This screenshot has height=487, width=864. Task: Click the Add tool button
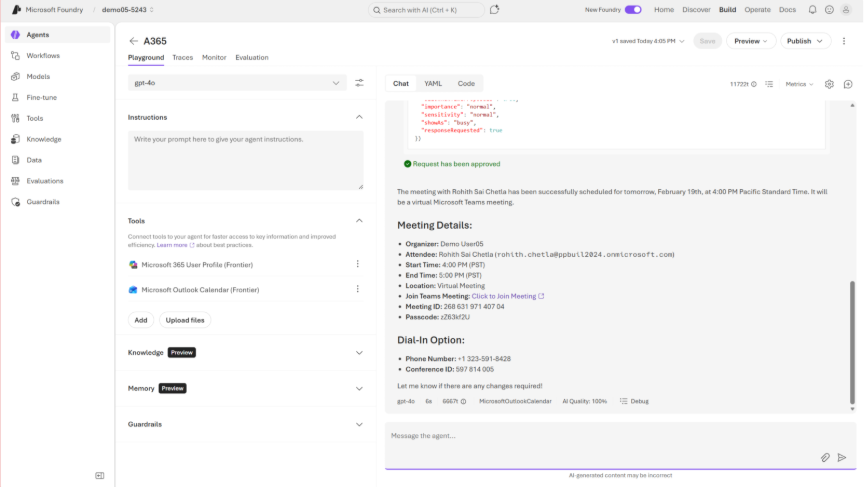pyautogui.click(x=141, y=320)
